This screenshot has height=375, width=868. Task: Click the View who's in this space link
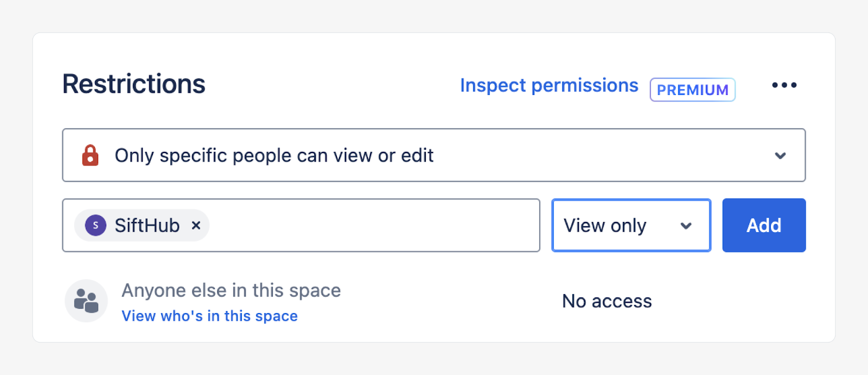click(209, 316)
